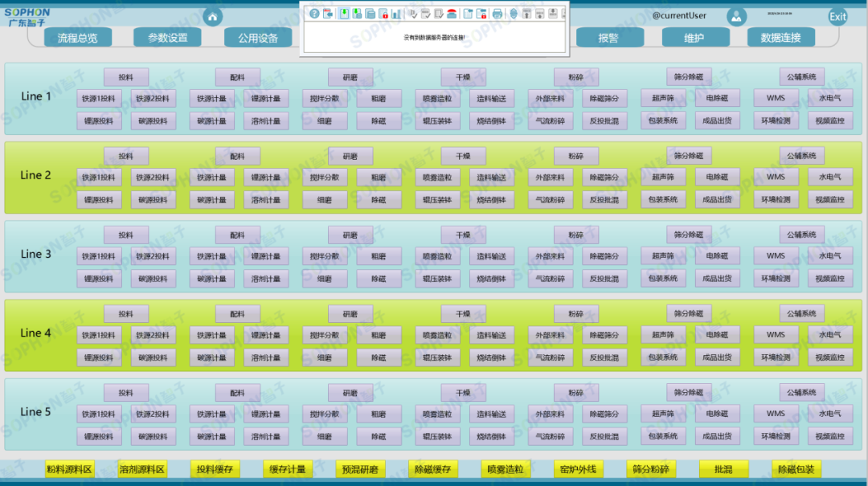This screenshot has height=486, width=868.
Task: Click the home icon in the header
Action: [212, 17]
